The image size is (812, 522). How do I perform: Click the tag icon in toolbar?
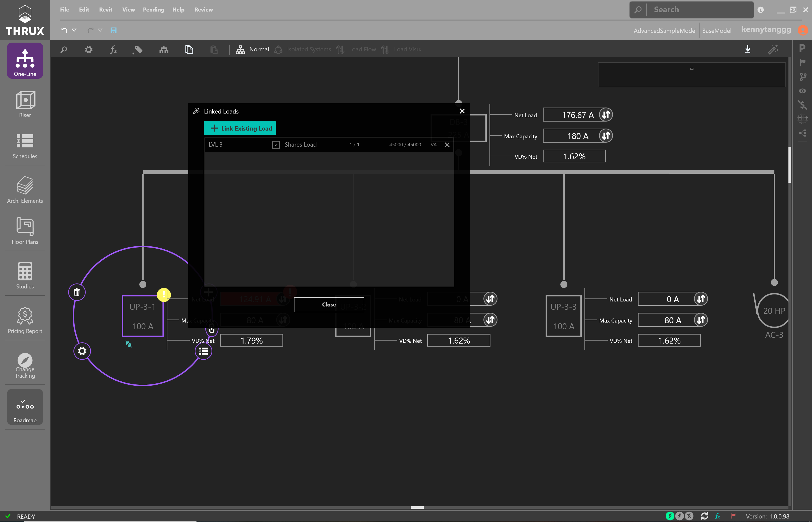pos(138,49)
